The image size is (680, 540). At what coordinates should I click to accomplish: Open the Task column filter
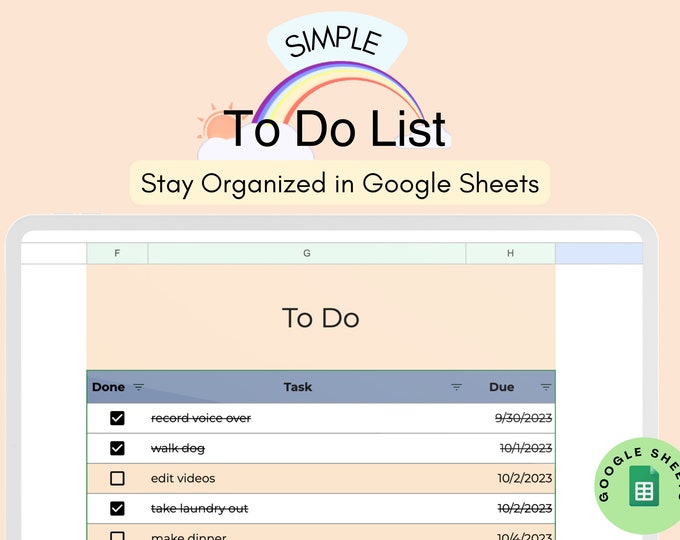[456, 387]
